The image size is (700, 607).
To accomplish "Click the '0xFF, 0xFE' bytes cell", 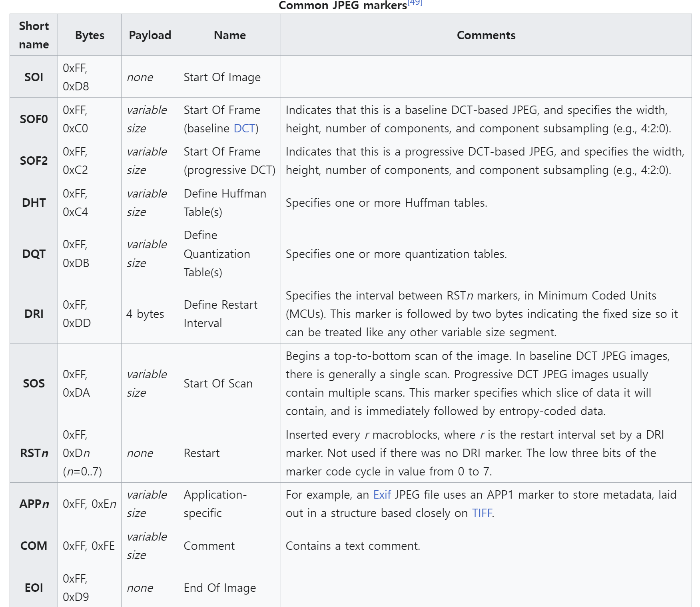I will coord(90,545).
